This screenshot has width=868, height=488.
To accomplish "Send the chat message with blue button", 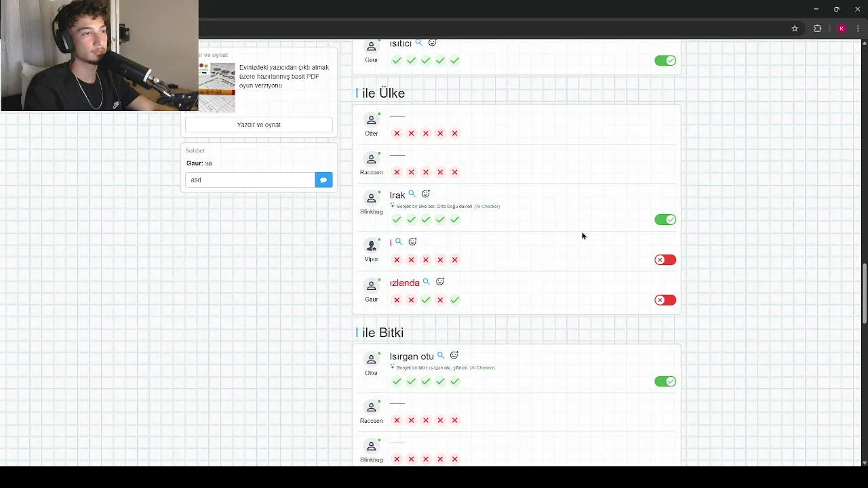I will tap(323, 180).
